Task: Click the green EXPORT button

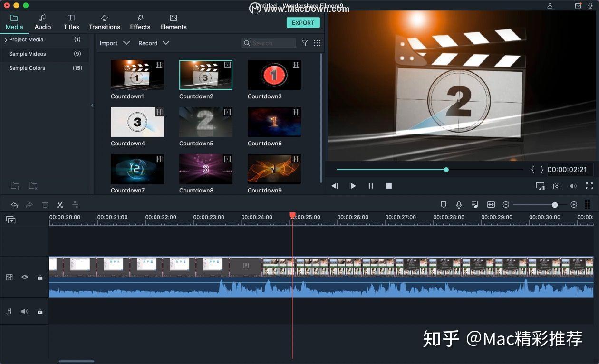Action: tap(303, 22)
